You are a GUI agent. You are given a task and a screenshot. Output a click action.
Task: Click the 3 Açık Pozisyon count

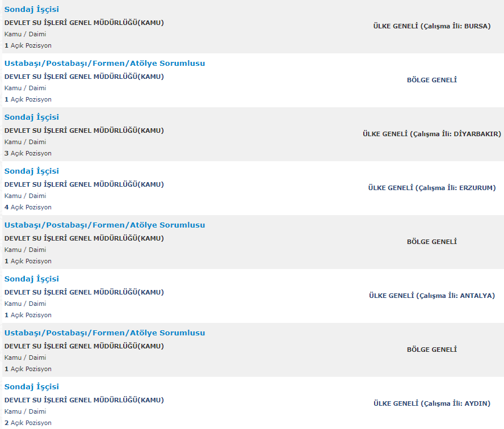28,153
